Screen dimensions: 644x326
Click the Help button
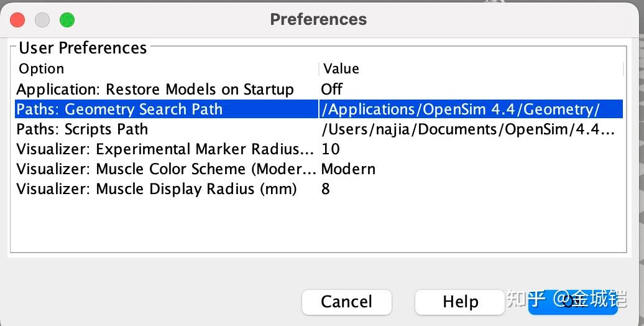coord(460,302)
